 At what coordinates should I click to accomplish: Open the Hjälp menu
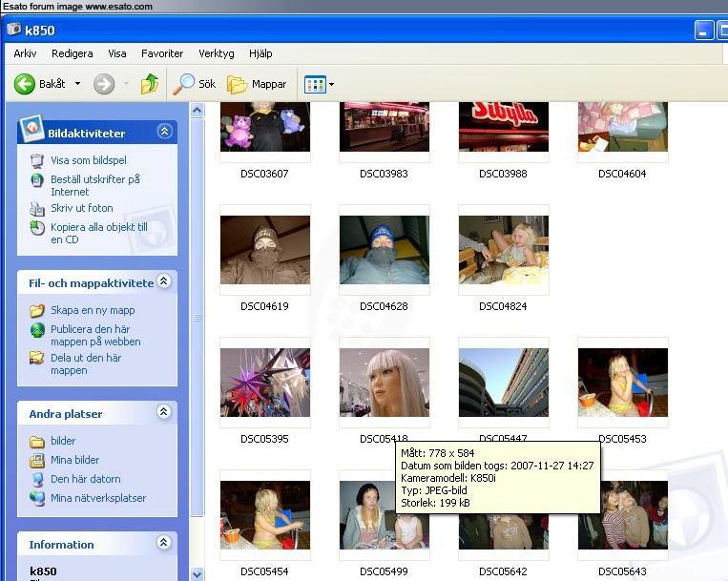pos(260,53)
